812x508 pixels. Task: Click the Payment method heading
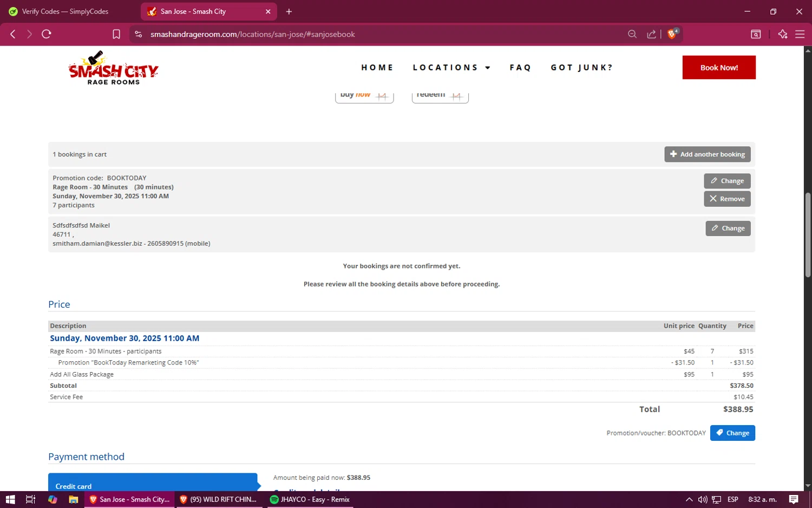86,457
